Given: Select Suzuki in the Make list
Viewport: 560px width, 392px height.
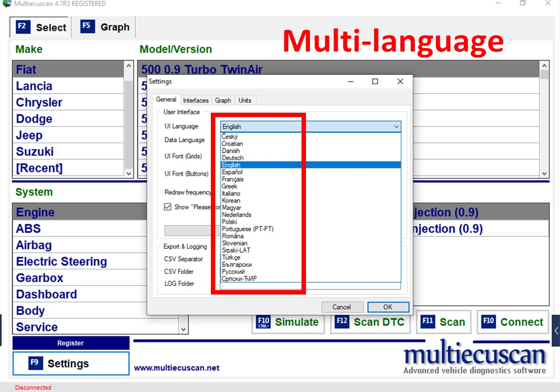Looking at the screenshot, I should [x=68, y=152].
